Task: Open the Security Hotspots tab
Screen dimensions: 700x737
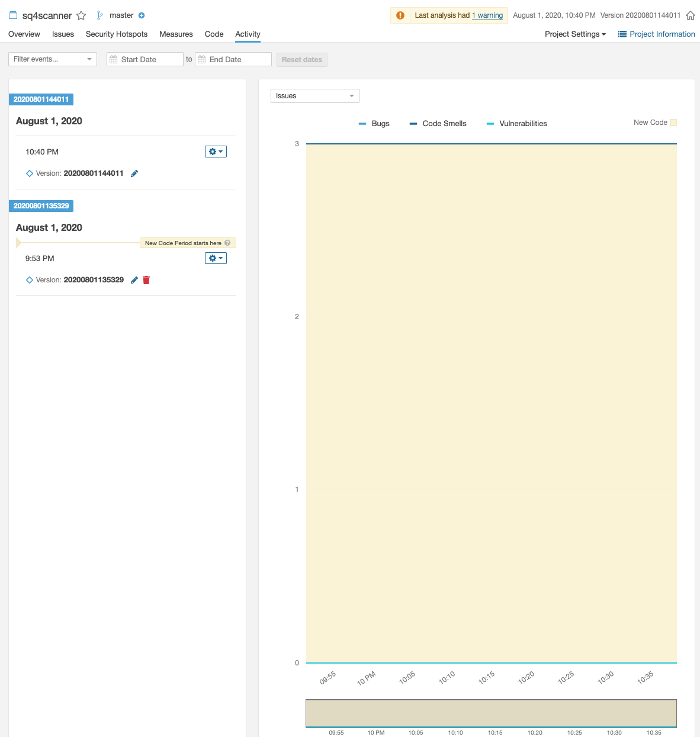Action: [x=117, y=34]
